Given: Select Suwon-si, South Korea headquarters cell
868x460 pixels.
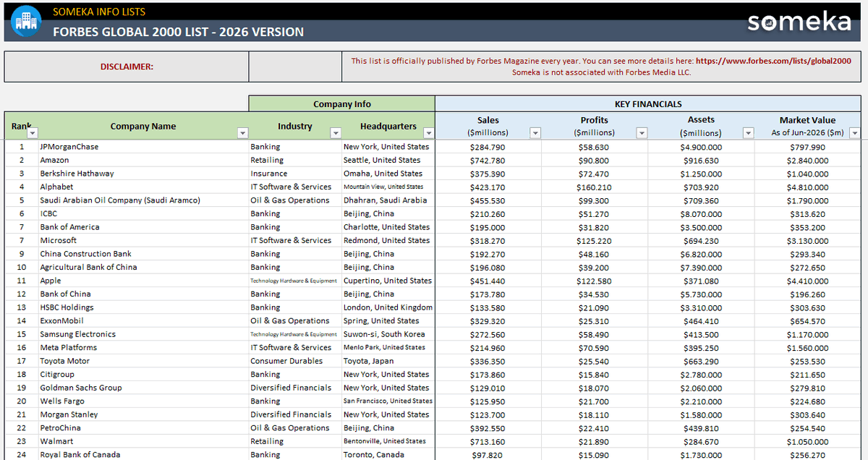Looking at the screenshot, I should point(388,334).
